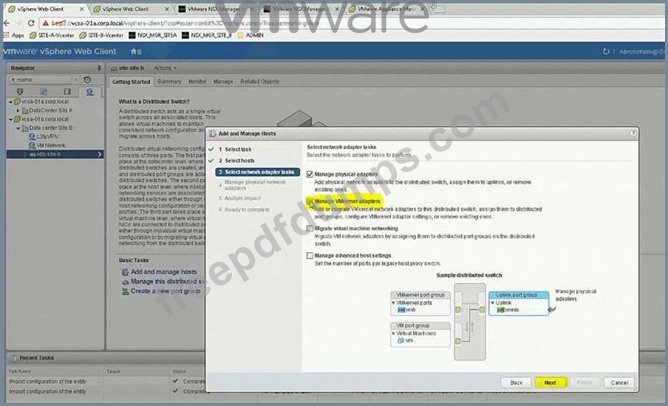This screenshot has height=406, width=668.
Task: Switch to first VMware NSX Manager tab
Action: 213,9
